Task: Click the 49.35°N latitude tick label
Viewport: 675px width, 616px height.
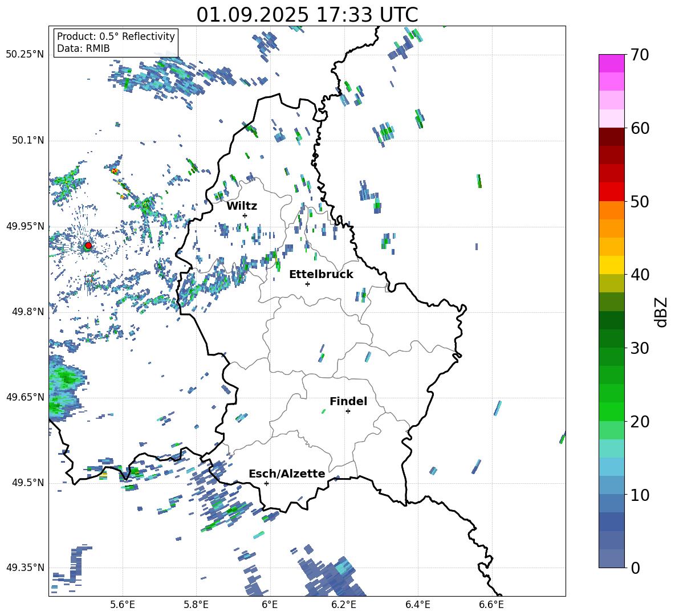Action: click(25, 568)
